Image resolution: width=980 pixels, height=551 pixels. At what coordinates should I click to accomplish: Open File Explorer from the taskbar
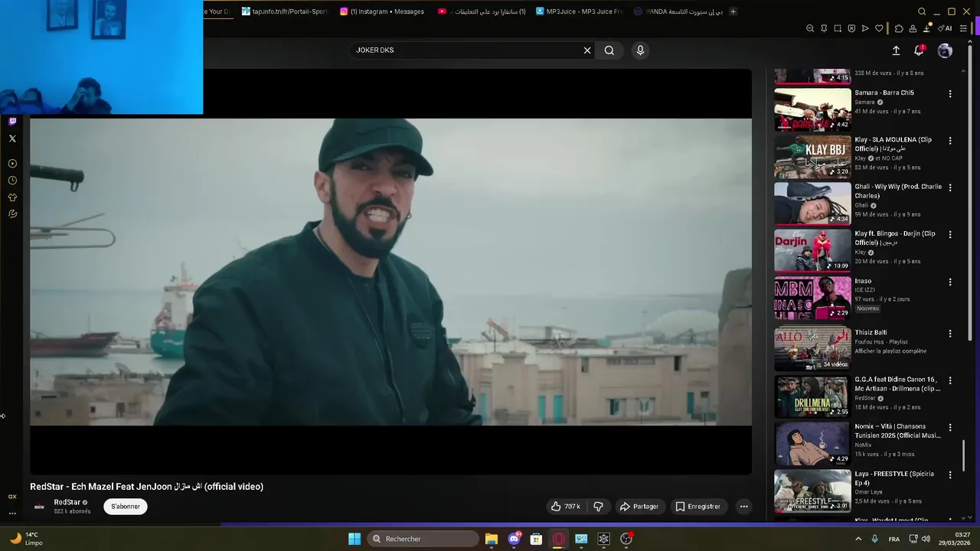pyautogui.click(x=492, y=539)
